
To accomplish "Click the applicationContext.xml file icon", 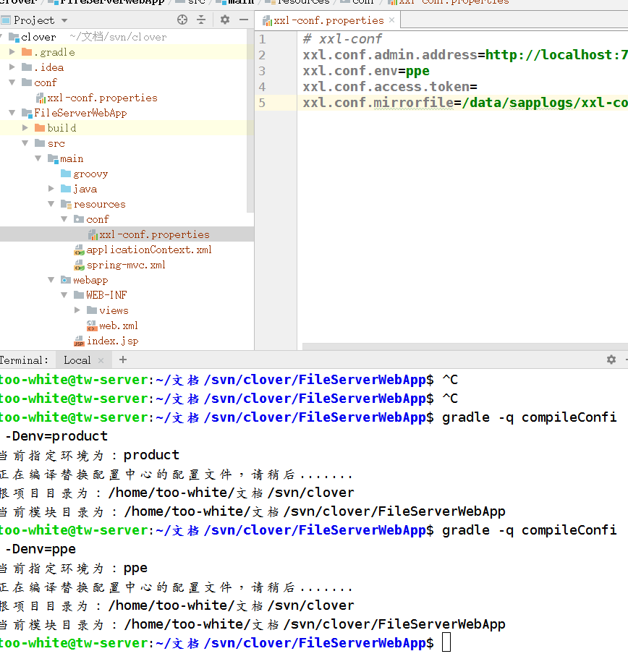I will click(x=79, y=250).
